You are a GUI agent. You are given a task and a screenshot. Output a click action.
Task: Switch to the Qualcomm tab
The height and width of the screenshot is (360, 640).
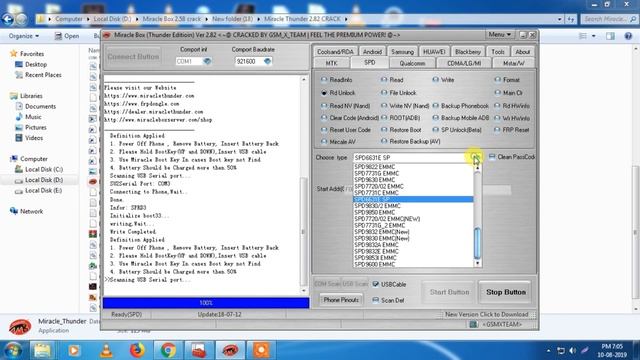[412, 63]
